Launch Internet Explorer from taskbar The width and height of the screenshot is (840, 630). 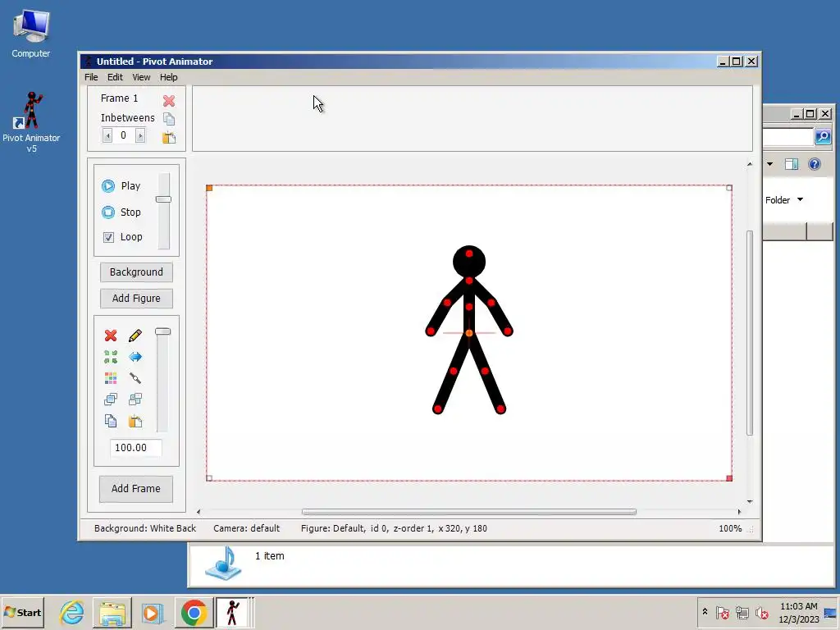pyautogui.click(x=72, y=612)
